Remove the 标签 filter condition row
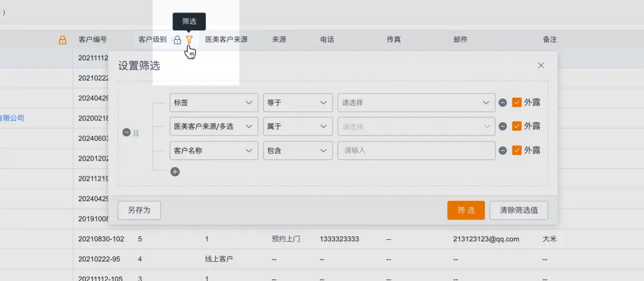The width and height of the screenshot is (644, 281). point(503,103)
